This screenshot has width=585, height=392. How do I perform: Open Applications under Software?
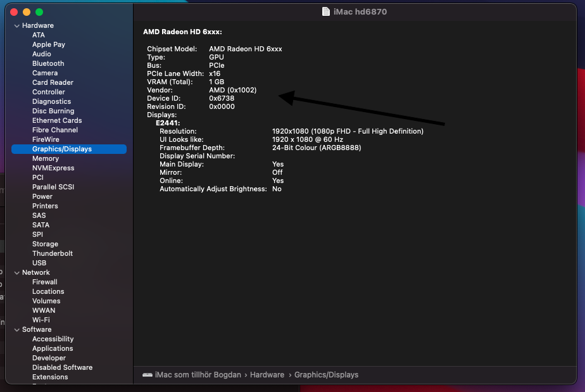53,348
